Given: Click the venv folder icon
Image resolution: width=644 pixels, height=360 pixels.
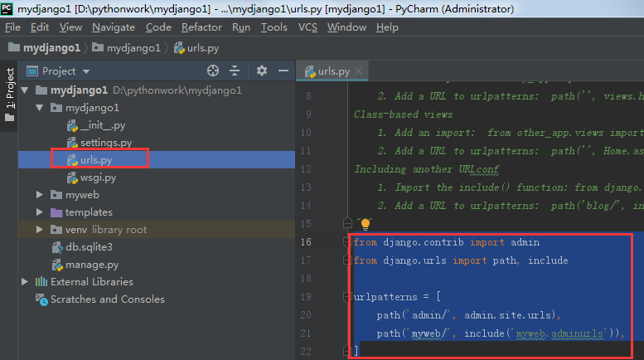Looking at the screenshot, I should [56, 229].
